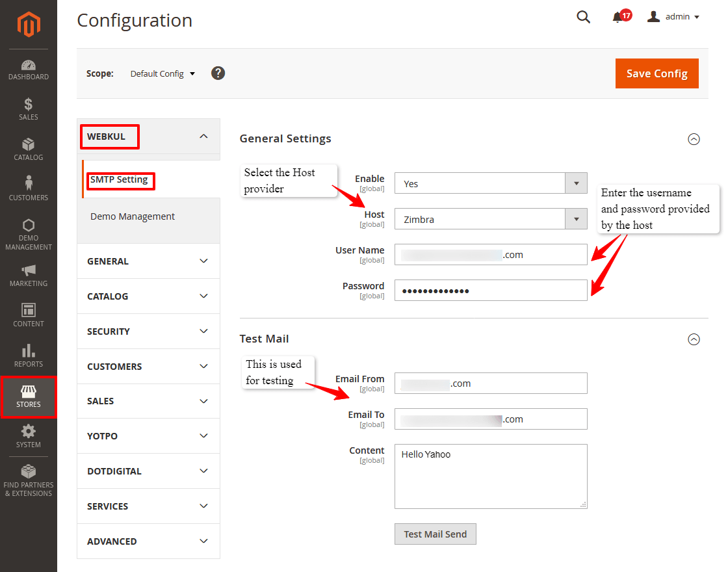This screenshot has height=572, width=728.
Task: Open the Enable Yes dropdown
Action: [x=491, y=183]
